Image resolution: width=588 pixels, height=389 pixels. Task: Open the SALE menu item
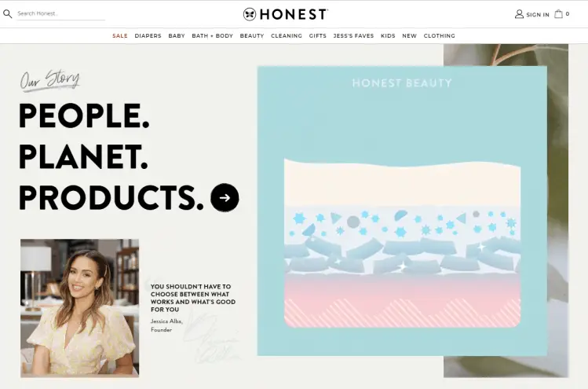pos(120,35)
